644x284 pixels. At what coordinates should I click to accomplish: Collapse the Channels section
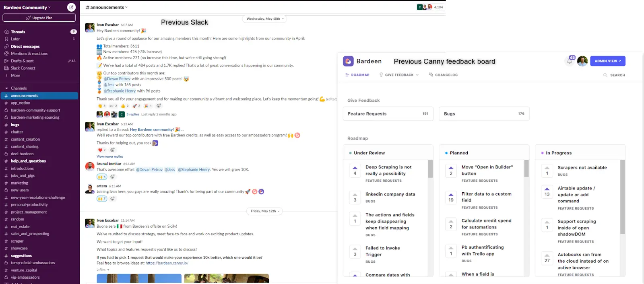click(x=6, y=88)
